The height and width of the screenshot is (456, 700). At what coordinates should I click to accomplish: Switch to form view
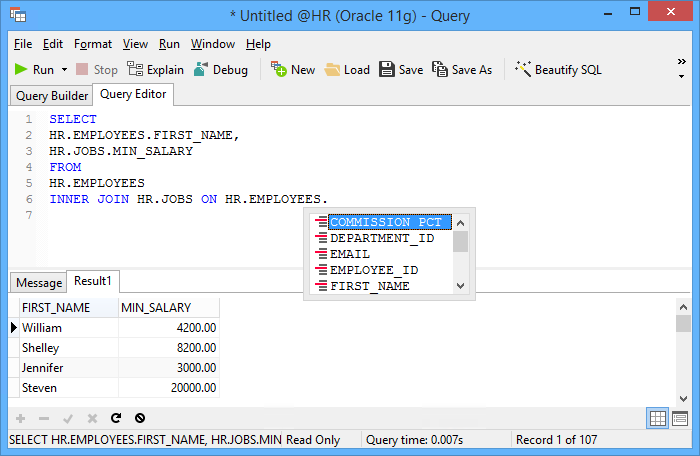point(680,418)
